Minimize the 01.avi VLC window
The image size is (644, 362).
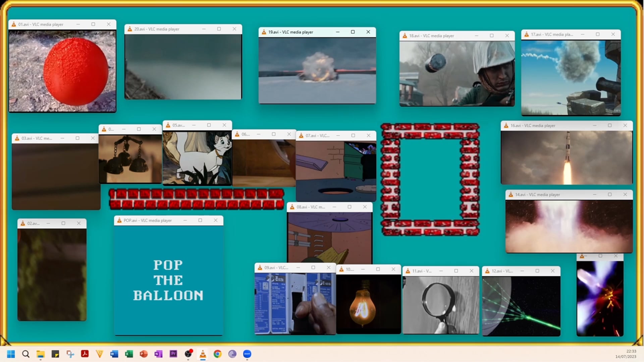coord(78,24)
